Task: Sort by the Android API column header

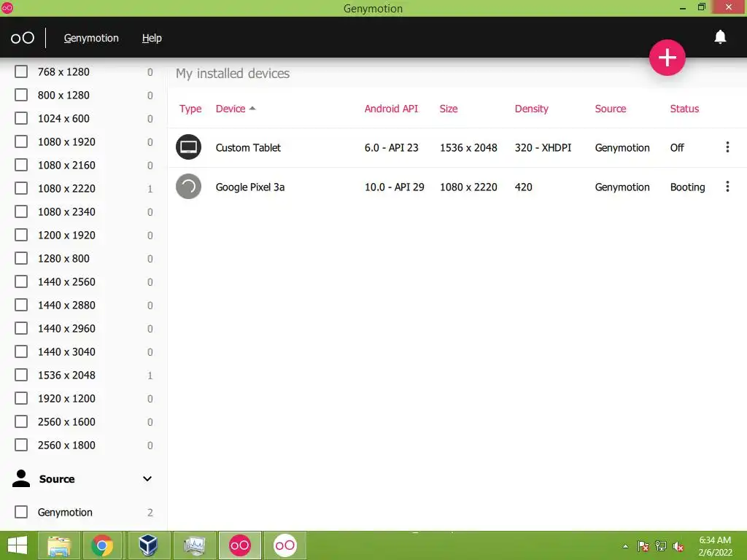Action: pyautogui.click(x=391, y=109)
